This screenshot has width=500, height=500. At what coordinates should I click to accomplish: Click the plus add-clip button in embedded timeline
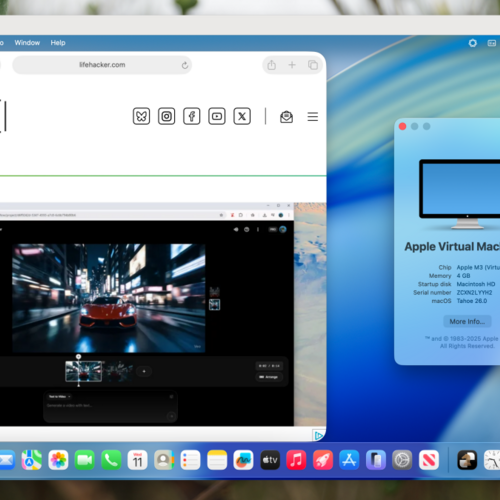(144, 371)
